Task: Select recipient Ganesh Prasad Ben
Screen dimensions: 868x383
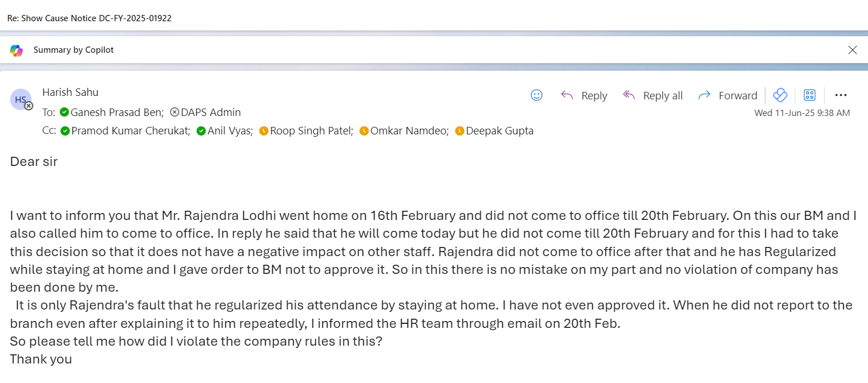Action: coord(117,113)
